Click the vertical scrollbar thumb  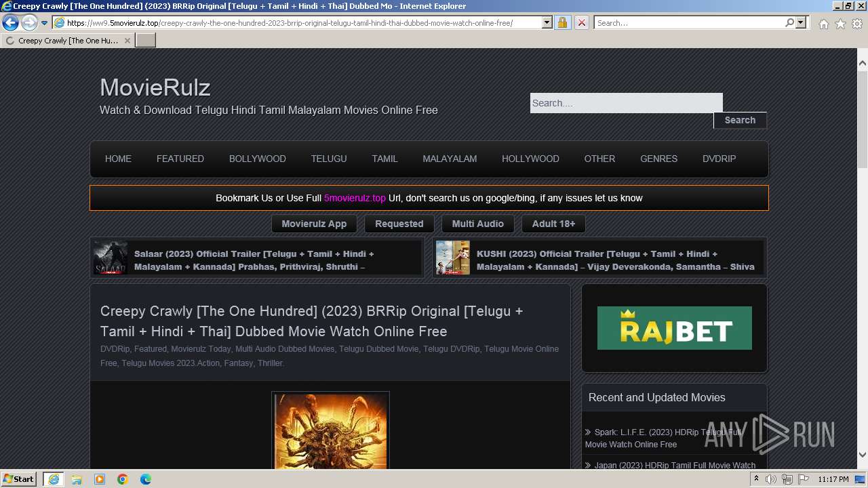click(x=863, y=119)
